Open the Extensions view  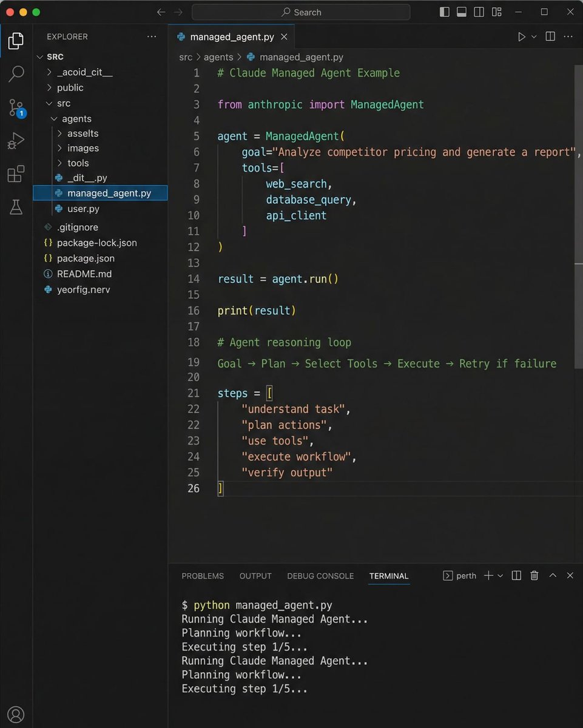point(16,174)
